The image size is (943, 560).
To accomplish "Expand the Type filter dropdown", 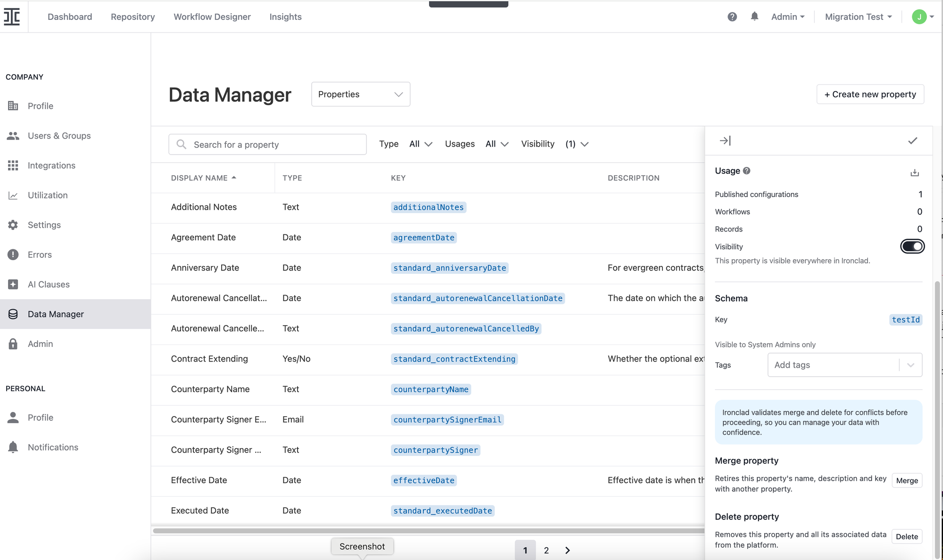I will pyautogui.click(x=421, y=144).
